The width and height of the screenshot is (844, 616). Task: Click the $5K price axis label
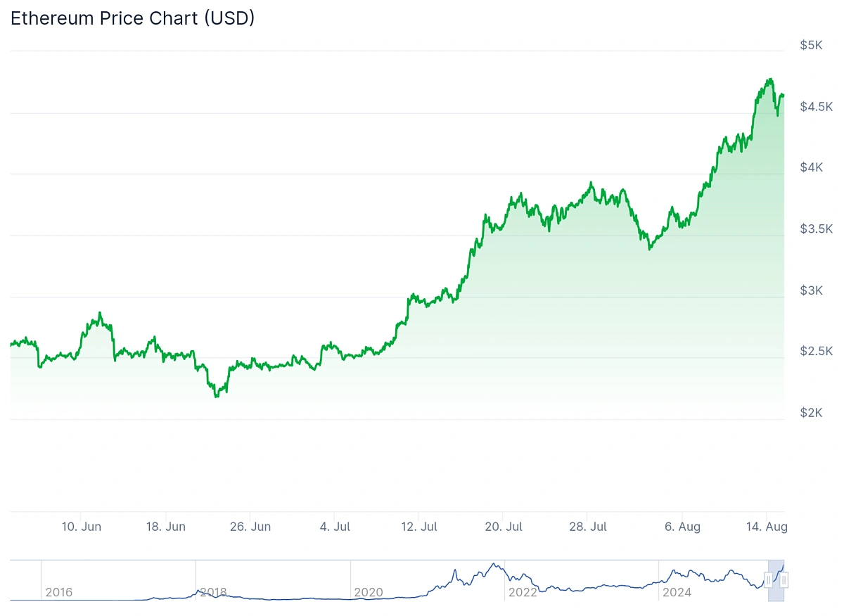811,45
